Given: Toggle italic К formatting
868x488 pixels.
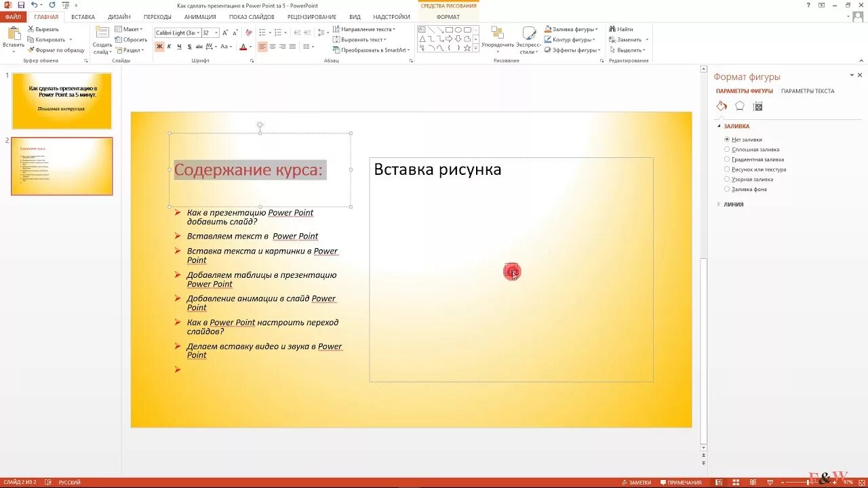Looking at the screenshot, I should (170, 47).
